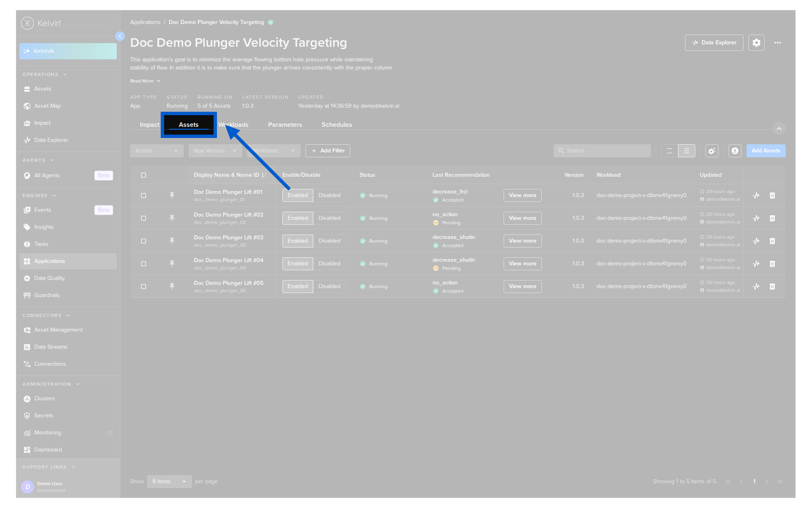Click the Add Assets button

766,151
